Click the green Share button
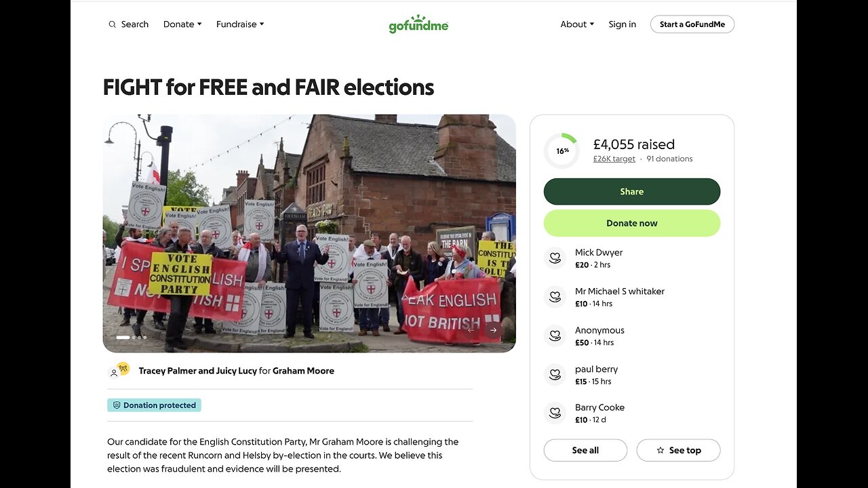Screen dimensions: 868x488 coord(631,192)
